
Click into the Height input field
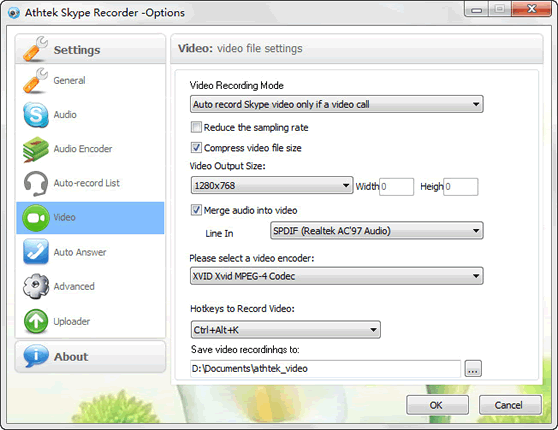click(x=461, y=187)
